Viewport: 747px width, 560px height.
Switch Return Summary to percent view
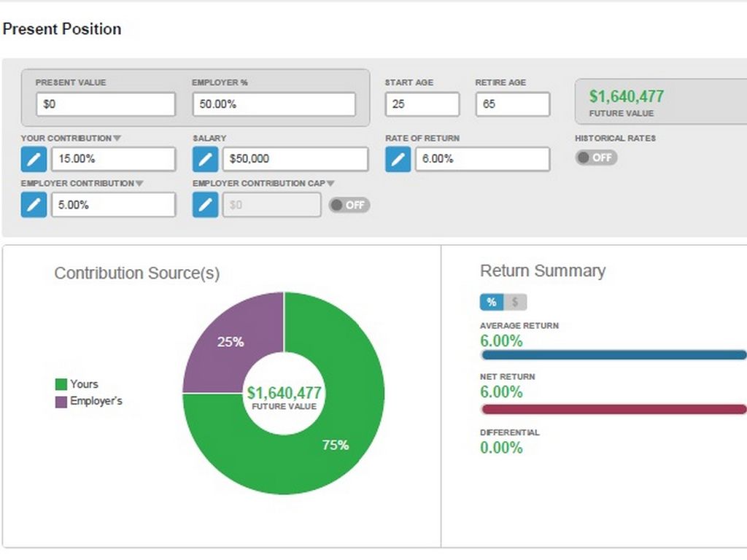click(492, 302)
